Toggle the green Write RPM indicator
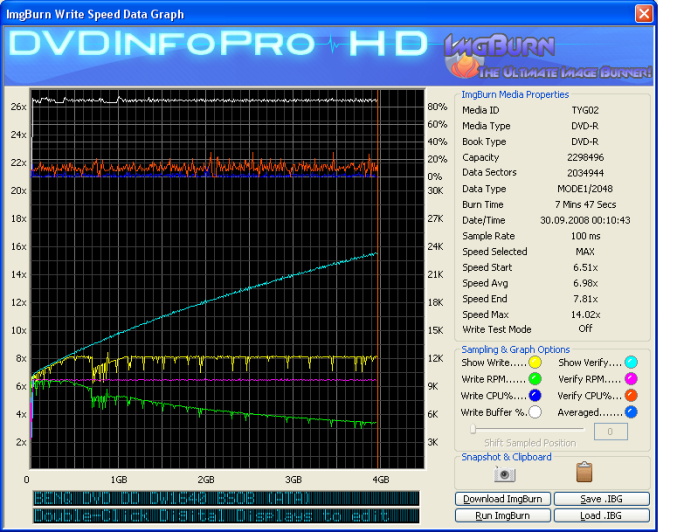The height and width of the screenshot is (532, 699). click(x=535, y=378)
